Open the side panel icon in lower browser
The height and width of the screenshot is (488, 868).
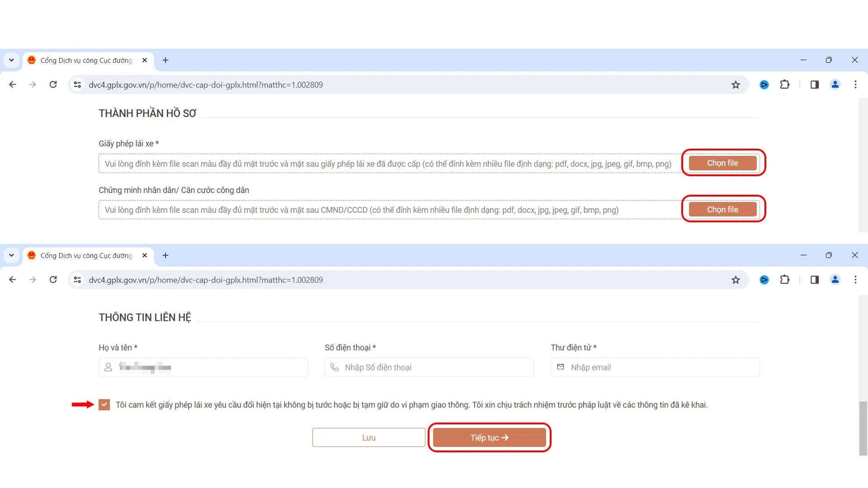click(x=814, y=280)
